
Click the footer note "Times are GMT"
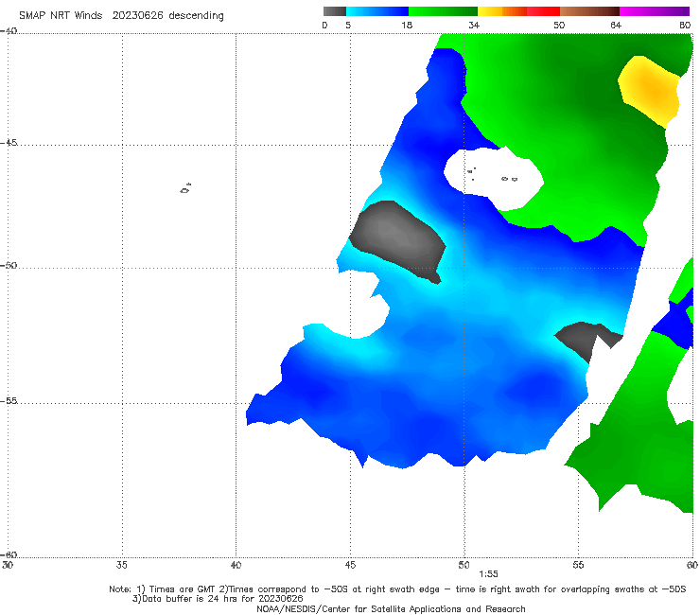182,589
